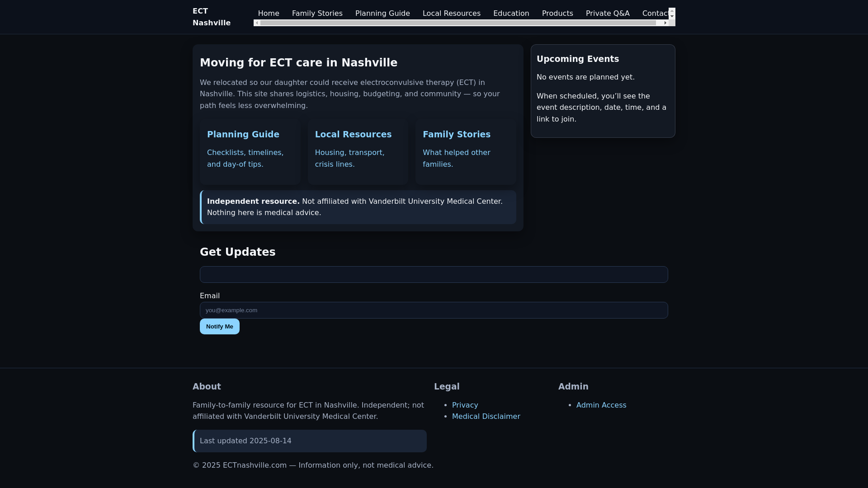Select Local Resources in the nav bar
This screenshot has height=488, width=868.
(x=452, y=14)
